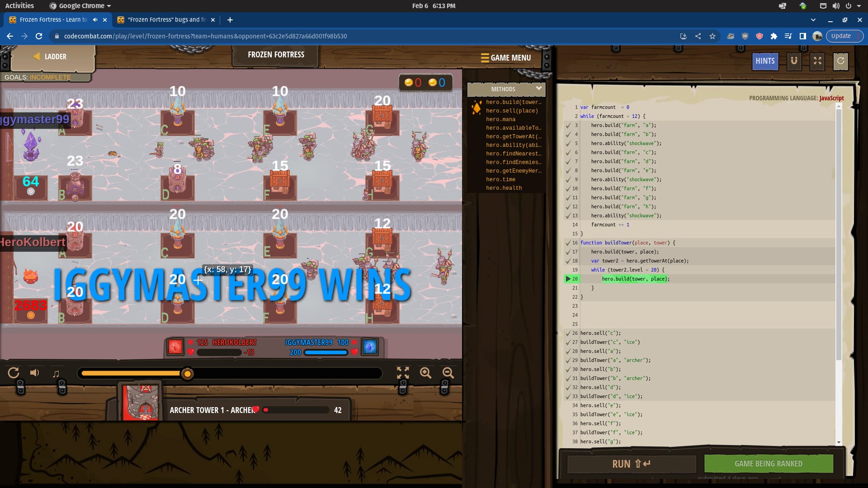Open the Google Chrome app menu
The height and width of the screenshot is (488, 868).
(x=80, y=6)
